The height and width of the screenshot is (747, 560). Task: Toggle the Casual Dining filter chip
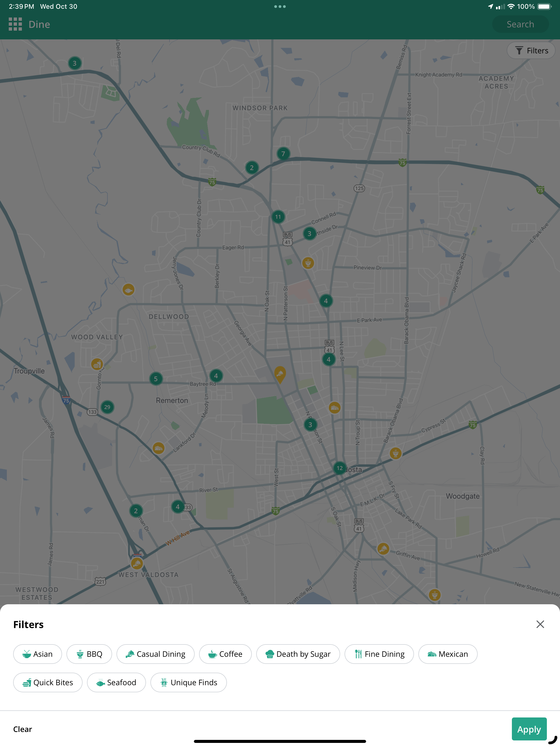point(155,654)
